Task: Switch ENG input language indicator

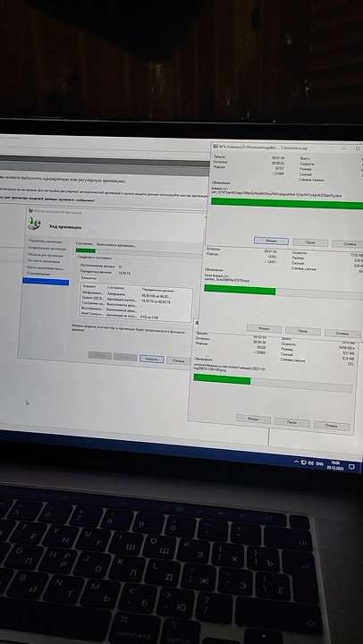Action: tap(319, 464)
